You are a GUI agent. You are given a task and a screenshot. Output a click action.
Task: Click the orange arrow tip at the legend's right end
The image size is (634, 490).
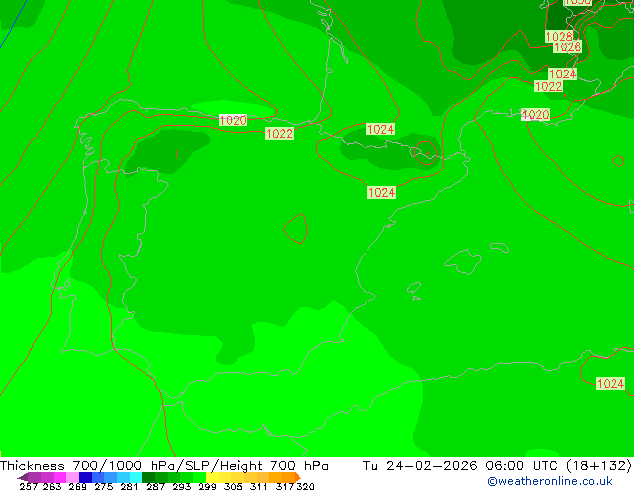pyautogui.click(x=298, y=477)
